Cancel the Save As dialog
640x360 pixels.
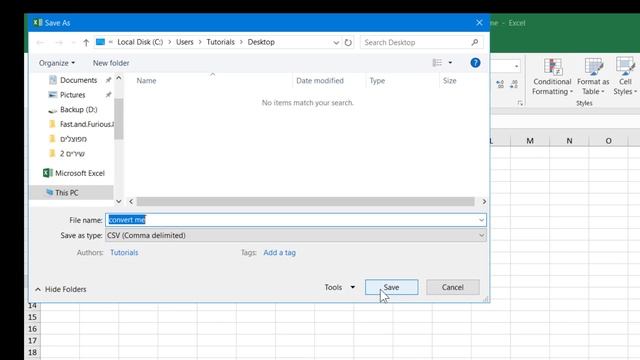pos(453,287)
